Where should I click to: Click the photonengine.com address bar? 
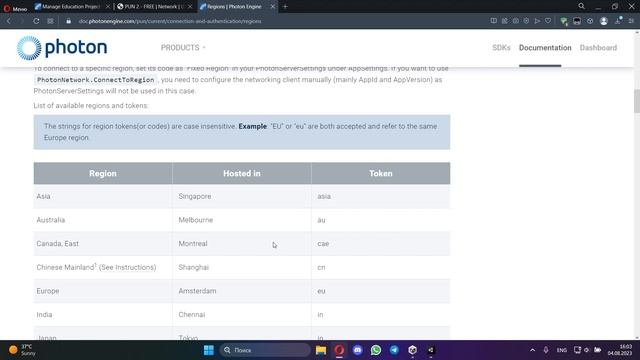(170, 21)
